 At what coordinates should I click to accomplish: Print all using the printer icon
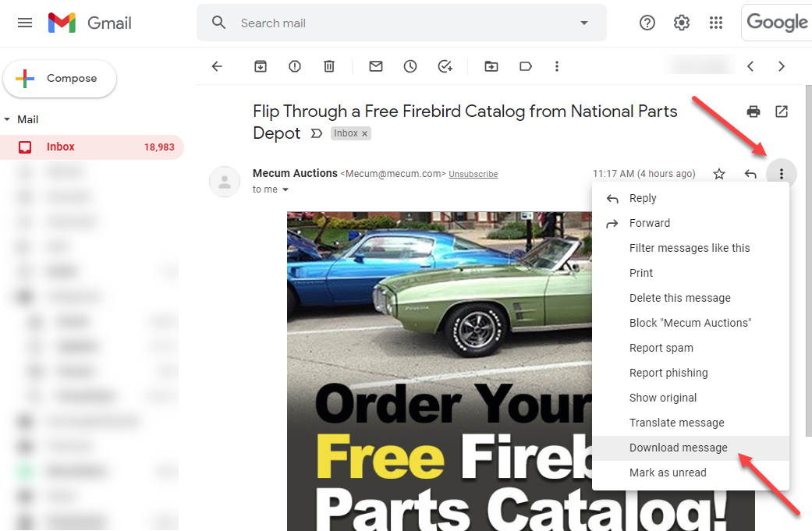[x=753, y=112]
